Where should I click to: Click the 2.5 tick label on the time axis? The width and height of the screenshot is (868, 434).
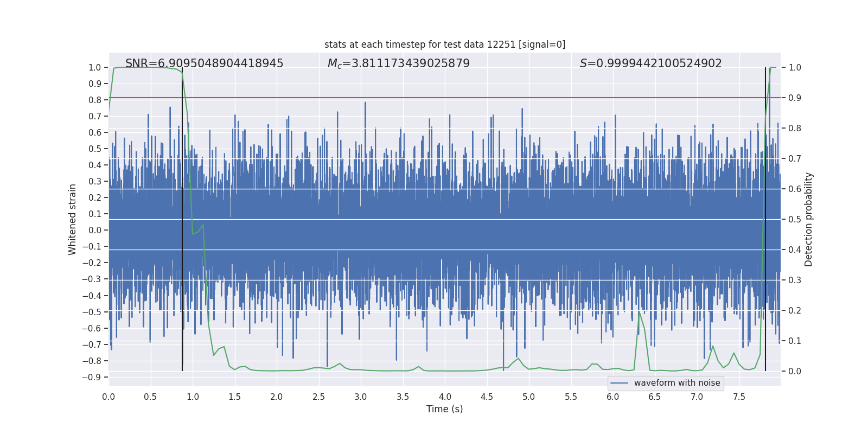(x=318, y=397)
